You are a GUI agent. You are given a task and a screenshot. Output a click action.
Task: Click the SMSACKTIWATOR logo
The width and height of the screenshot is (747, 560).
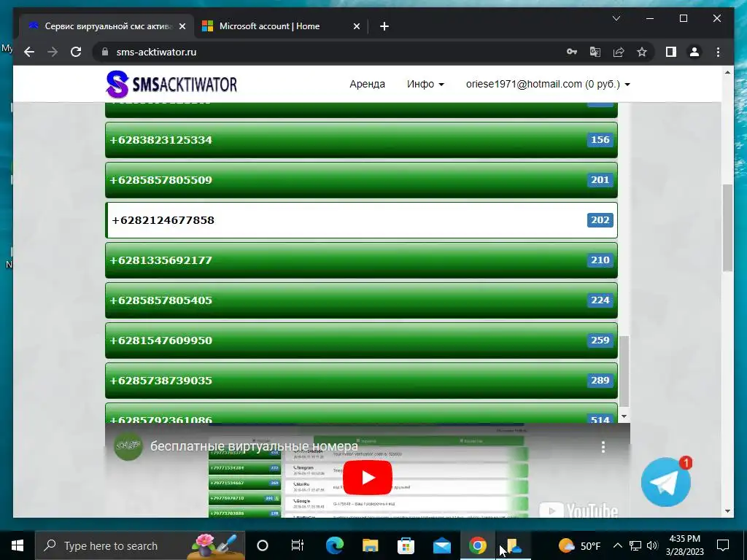[171, 85]
